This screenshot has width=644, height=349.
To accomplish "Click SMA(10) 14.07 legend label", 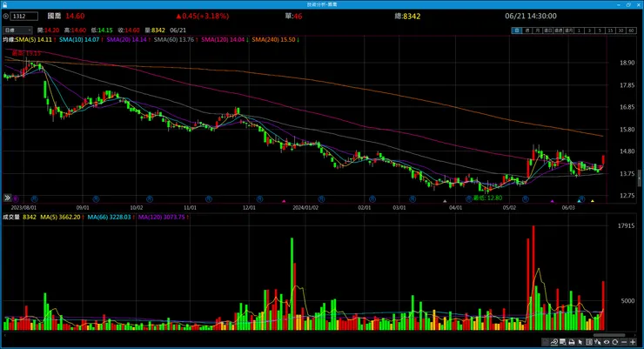I will coord(81,39).
